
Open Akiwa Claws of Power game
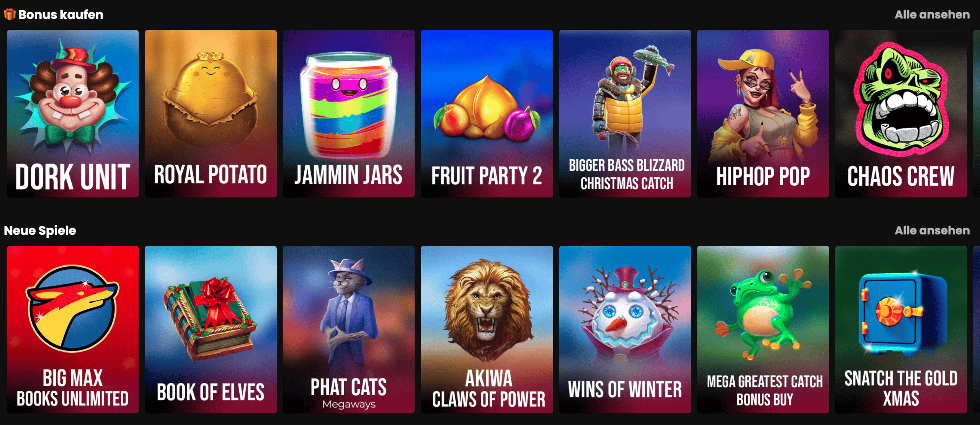click(x=487, y=330)
